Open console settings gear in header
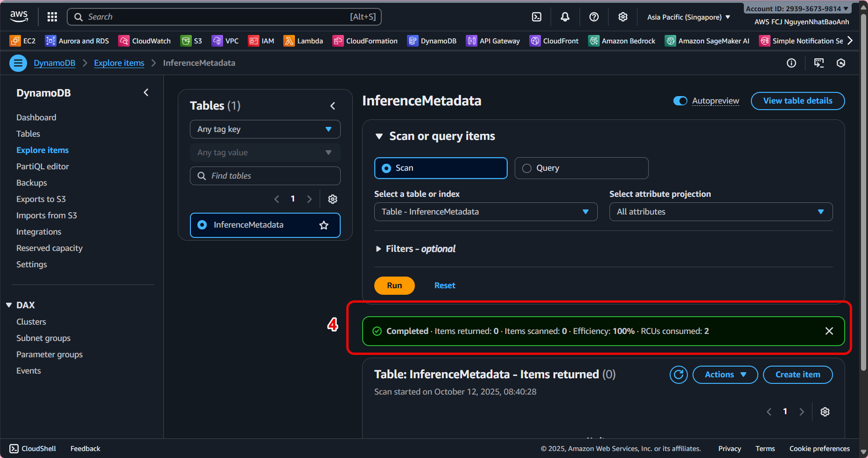 click(x=623, y=17)
